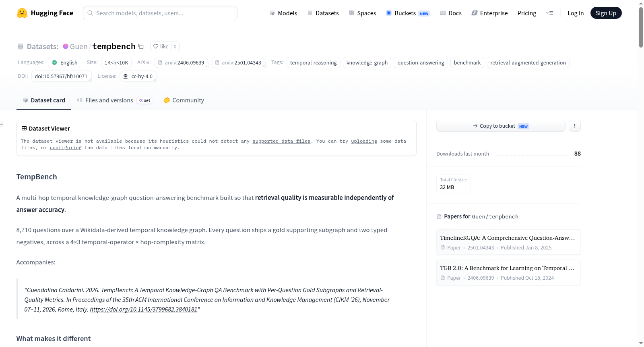Image resolution: width=644 pixels, height=347 pixels.
Task: Switch to the Dataset card tab
Action: coord(44,100)
